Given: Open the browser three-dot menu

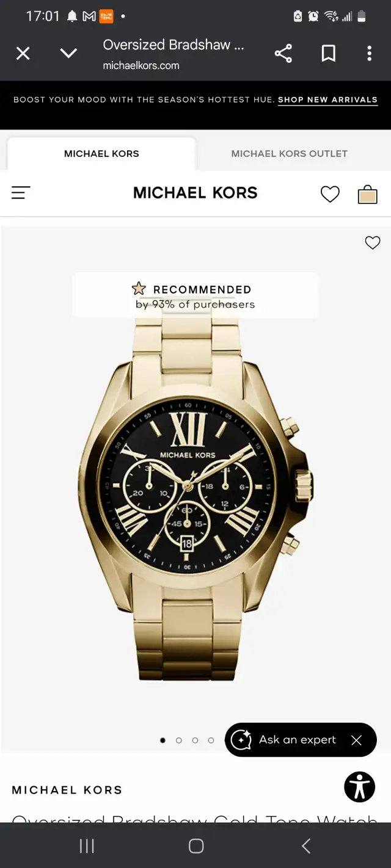Looking at the screenshot, I should [x=369, y=54].
